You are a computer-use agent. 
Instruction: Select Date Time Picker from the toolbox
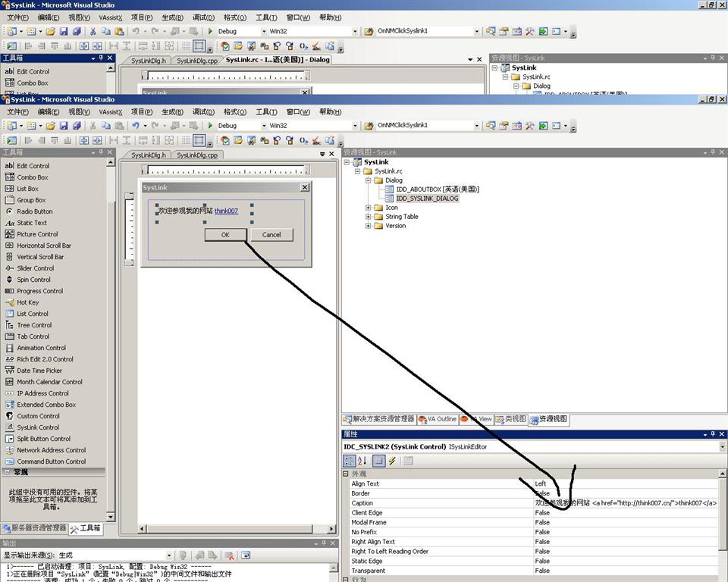39,371
